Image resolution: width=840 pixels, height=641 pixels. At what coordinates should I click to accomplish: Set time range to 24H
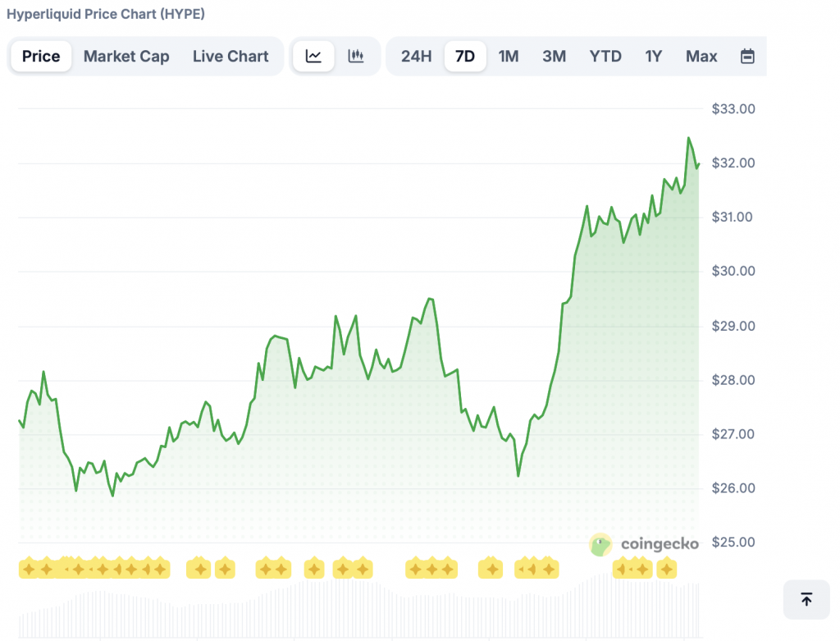416,56
